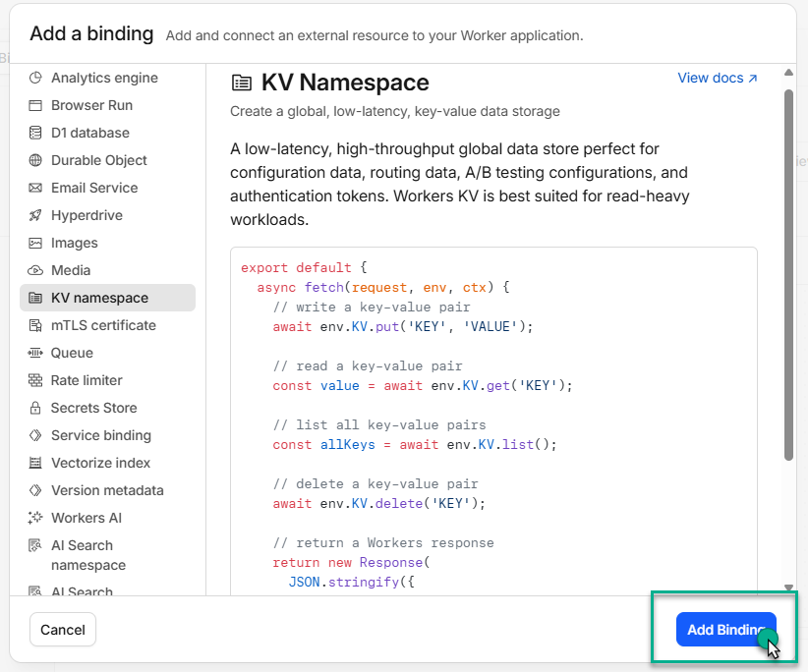Click the Media cloud icon
This screenshot has height=672, width=808.
tap(35, 270)
